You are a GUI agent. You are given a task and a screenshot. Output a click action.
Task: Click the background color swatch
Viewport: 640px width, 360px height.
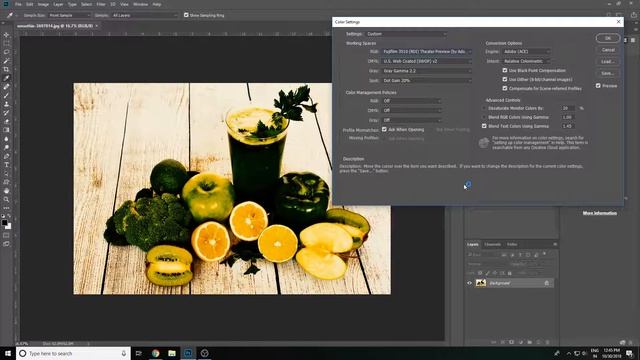click(9, 226)
